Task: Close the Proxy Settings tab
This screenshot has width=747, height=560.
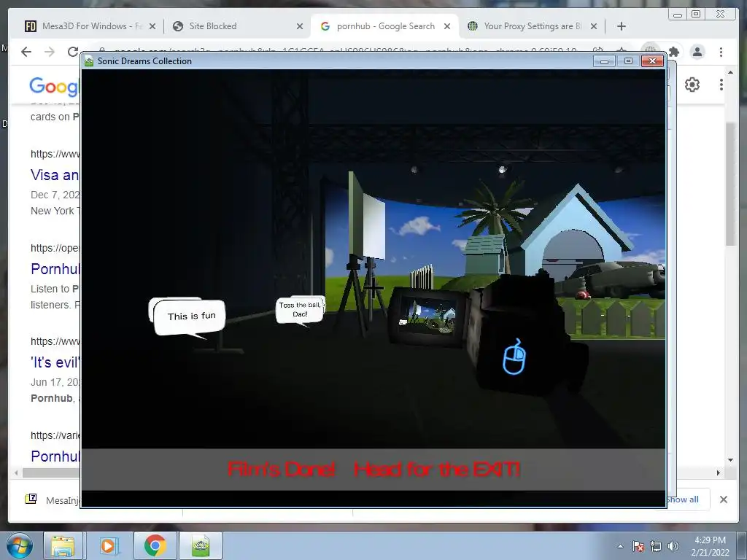Action: point(594,27)
